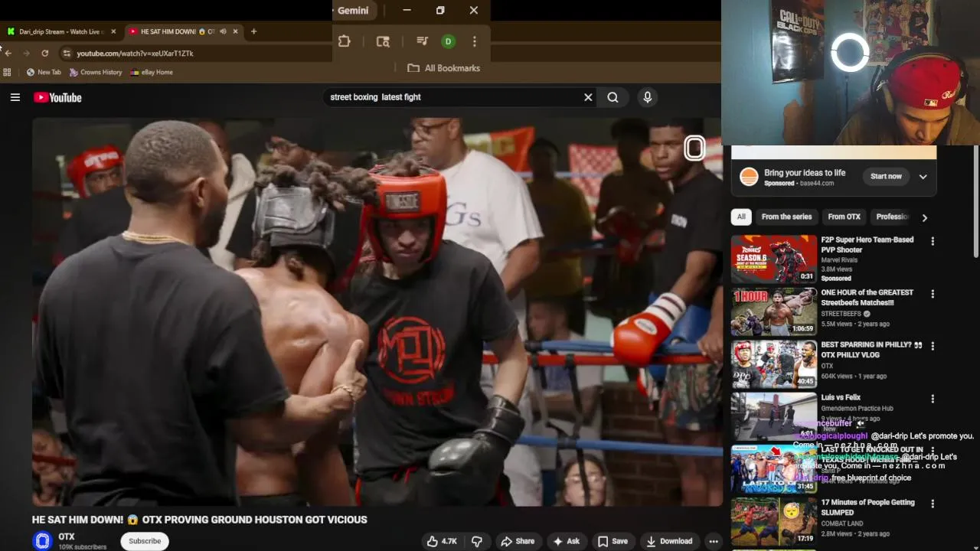Open the Crowns History bookmark
Screen dimensions: 980x551
tap(96, 72)
